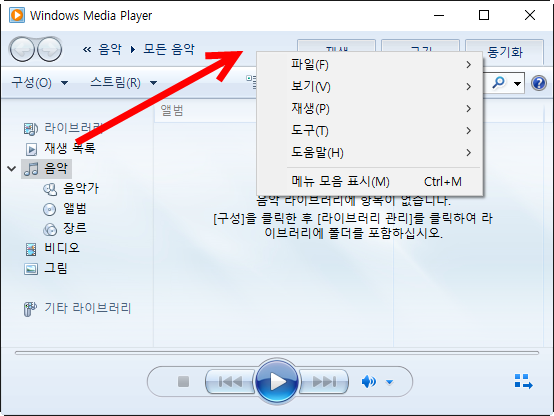Click the Play button
554x416 pixels.
point(277,381)
